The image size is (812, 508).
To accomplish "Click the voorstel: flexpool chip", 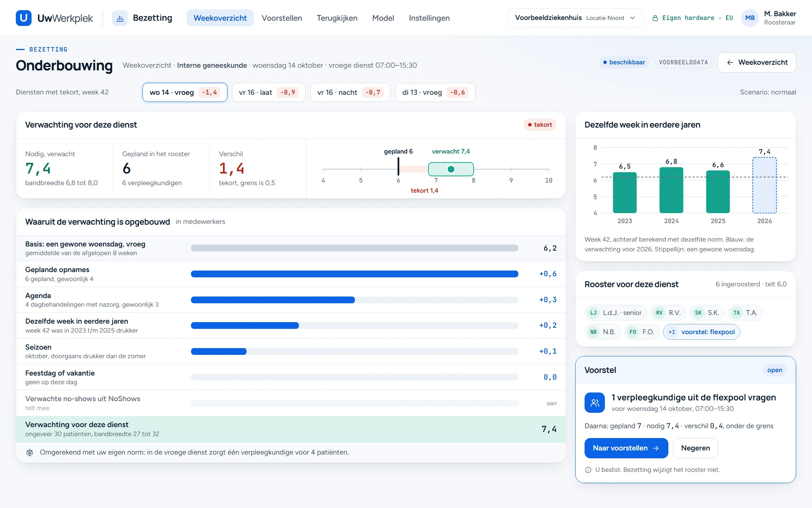I will click(x=701, y=332).
